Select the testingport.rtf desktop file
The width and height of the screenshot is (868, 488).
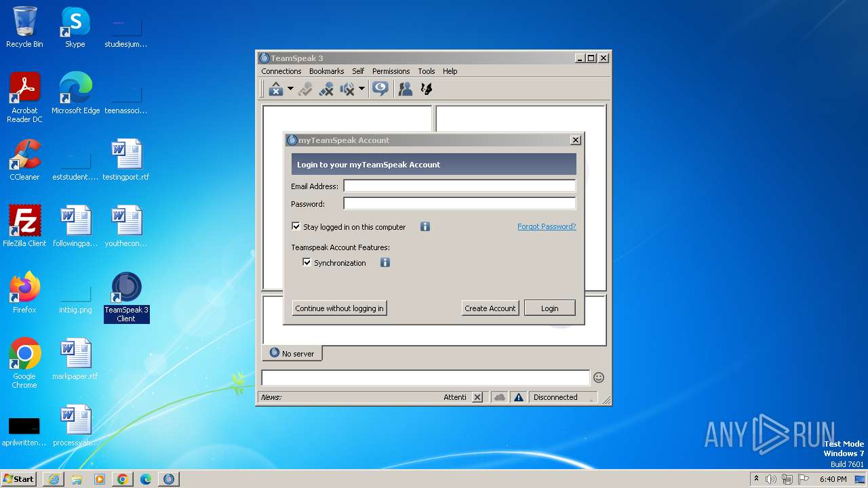point(126,160)
